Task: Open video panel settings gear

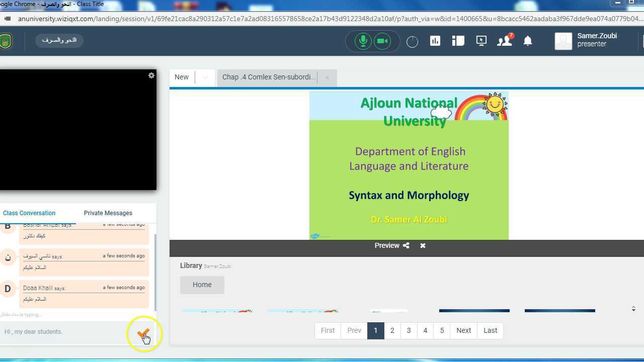Action: (x=151, y=75)
